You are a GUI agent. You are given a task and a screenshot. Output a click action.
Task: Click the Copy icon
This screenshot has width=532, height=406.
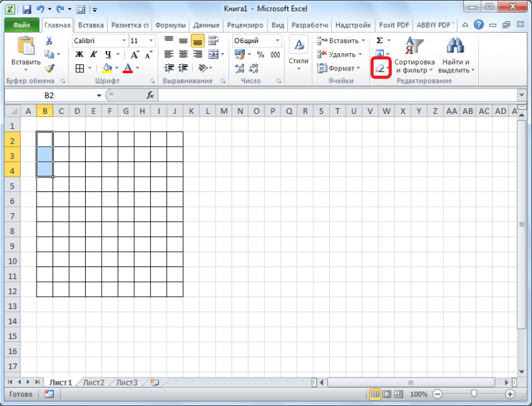[x=49, y=54]
